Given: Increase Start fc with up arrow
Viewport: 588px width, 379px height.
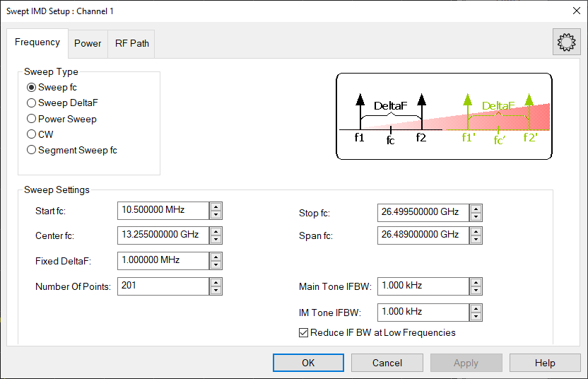Looking at the screenshot, I should 216,206.
